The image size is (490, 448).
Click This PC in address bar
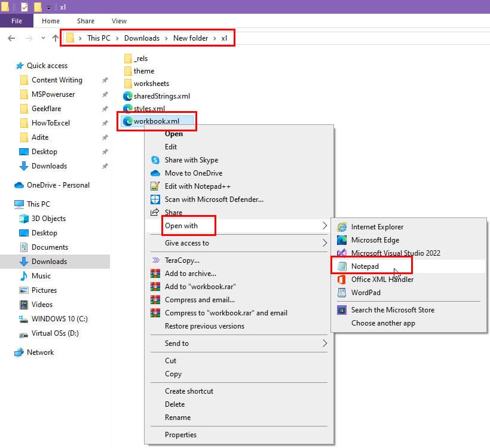coord(99,38)
